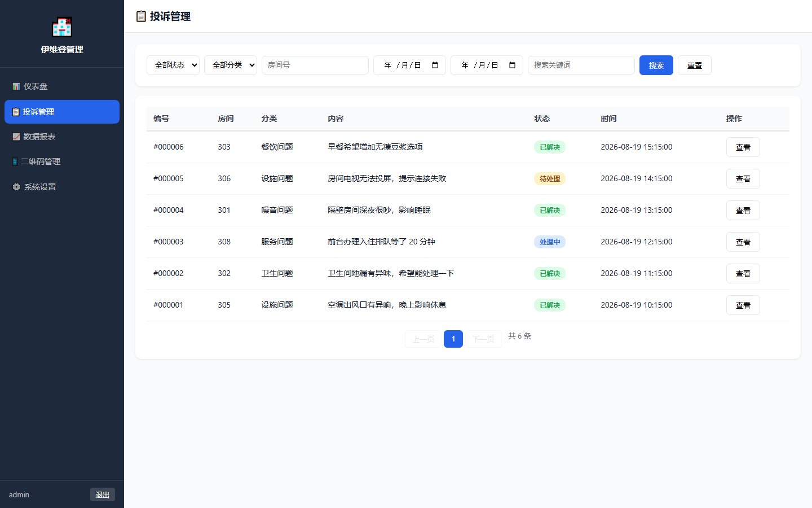
Task: Navigate to 二维码管理
Action: coord(62,161)
